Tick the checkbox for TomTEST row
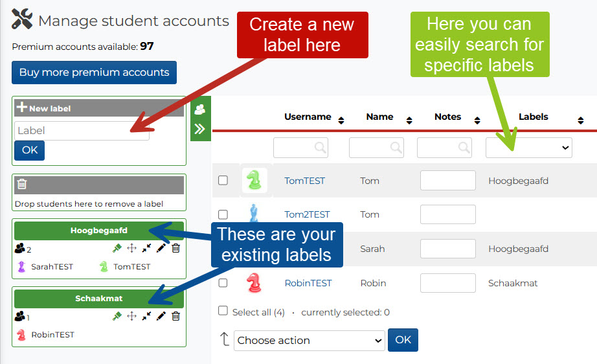Viewport: 597px width, 364px height. click(223, 181)
